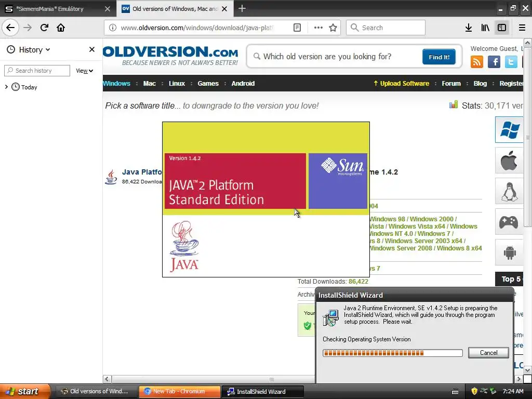Select the Mac site menu item
The width and height of the screenshot is (532, 399).
149,84
